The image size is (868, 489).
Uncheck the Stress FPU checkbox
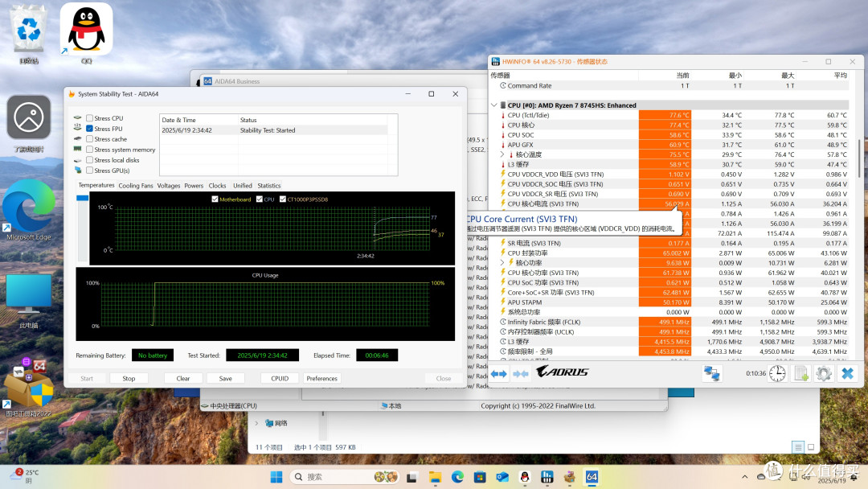90,129
